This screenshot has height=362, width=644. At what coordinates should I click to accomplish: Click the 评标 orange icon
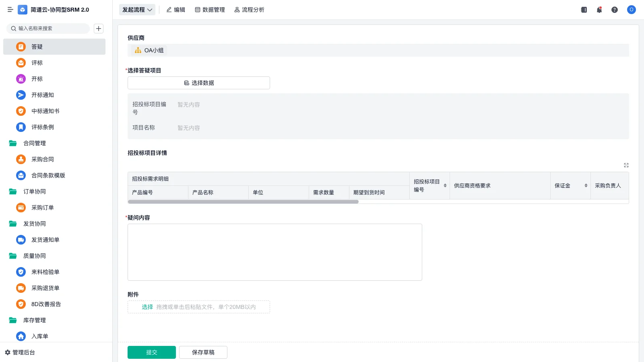pos(21,63)
